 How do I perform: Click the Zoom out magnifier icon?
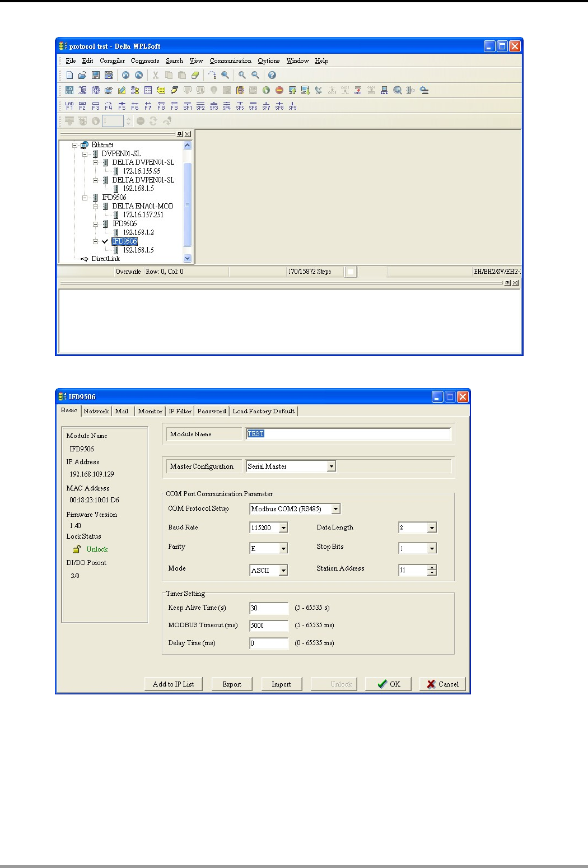click(x=255, y=75)
